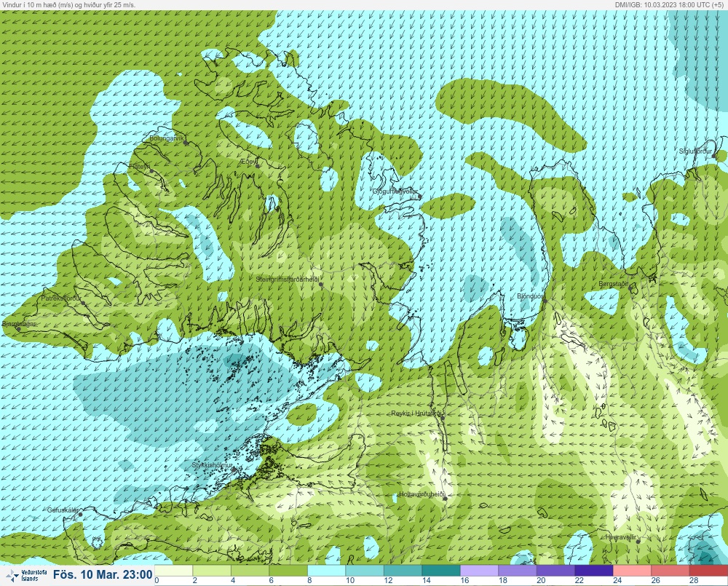Click the Patreksfjörður place label
This screenshot has height=586, width=728.
pyautogui.click(x=61, y=298)
